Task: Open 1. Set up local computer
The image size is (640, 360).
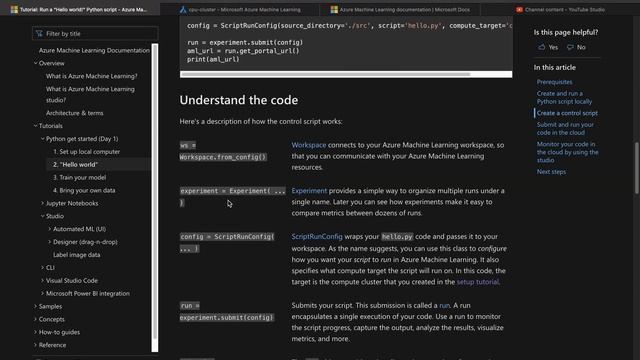Action: (87, 151)
